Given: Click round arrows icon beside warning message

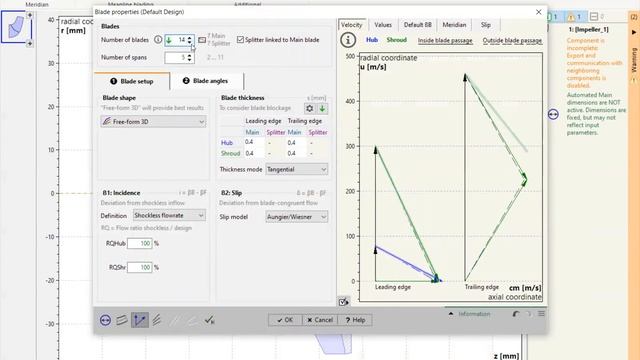Looking at the screenshot, I should [x=553, y=114].
